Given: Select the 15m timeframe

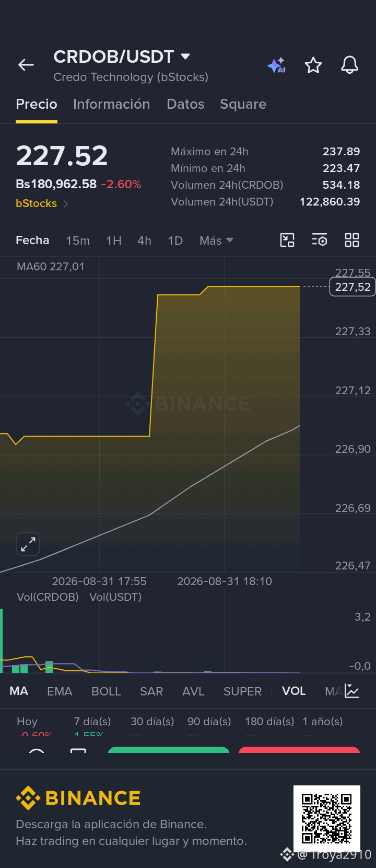Looking at the screenshot, I should point(78,241).
